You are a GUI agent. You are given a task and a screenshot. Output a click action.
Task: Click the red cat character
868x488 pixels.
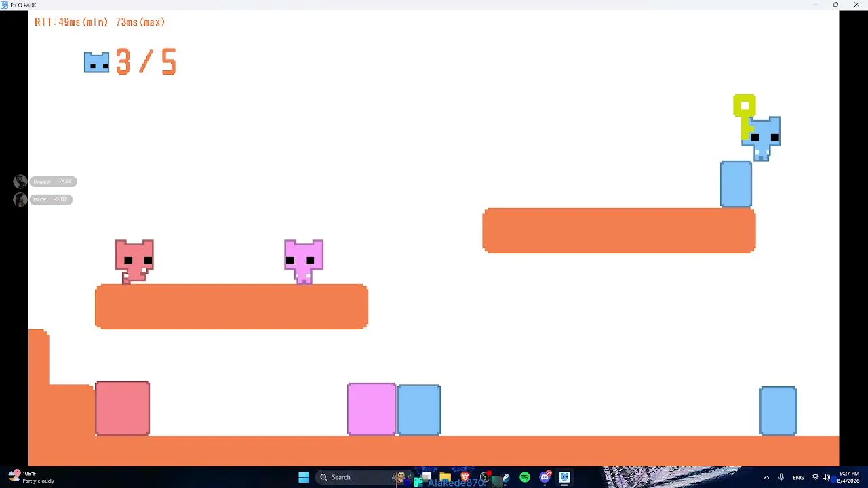coord(134,261)
